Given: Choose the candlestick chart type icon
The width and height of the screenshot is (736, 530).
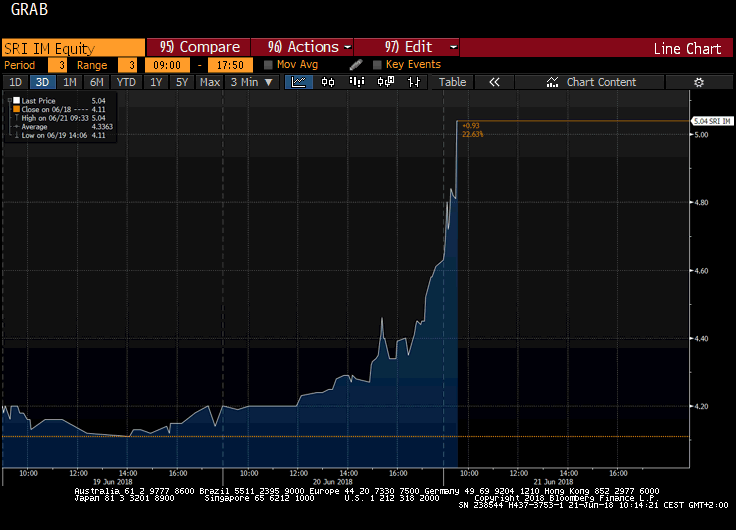Looking at the screenshot, I should [355, 82].
